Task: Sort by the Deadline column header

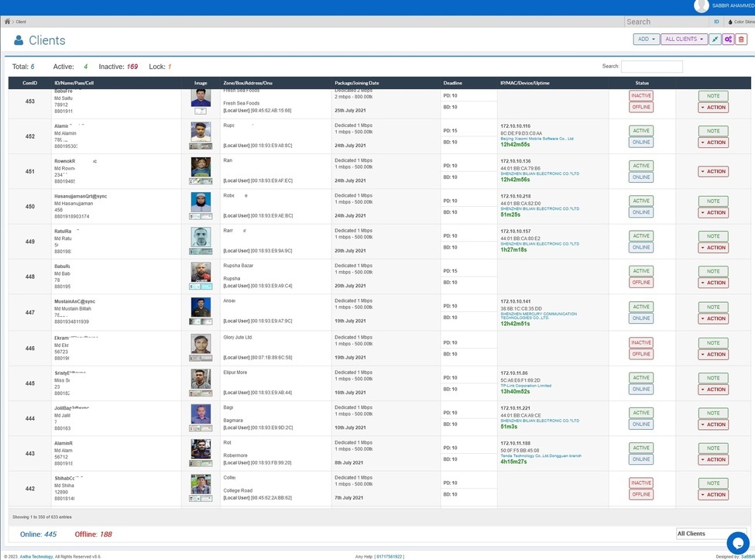Action: [452, 83]
